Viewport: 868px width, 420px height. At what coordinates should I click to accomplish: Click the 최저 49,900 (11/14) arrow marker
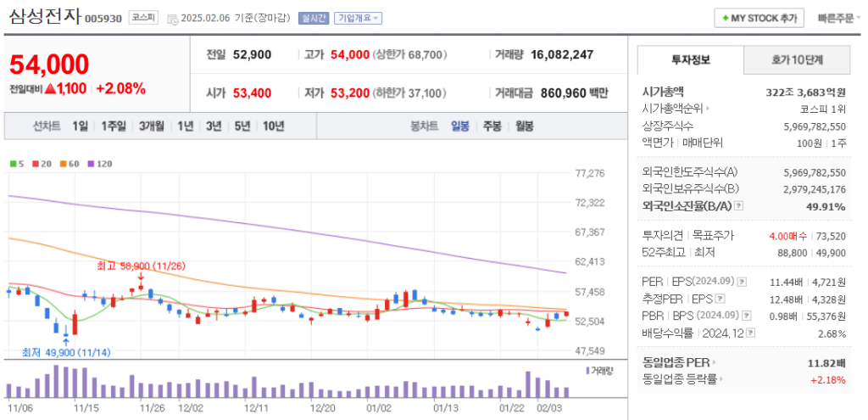click(x=66, y=343)
